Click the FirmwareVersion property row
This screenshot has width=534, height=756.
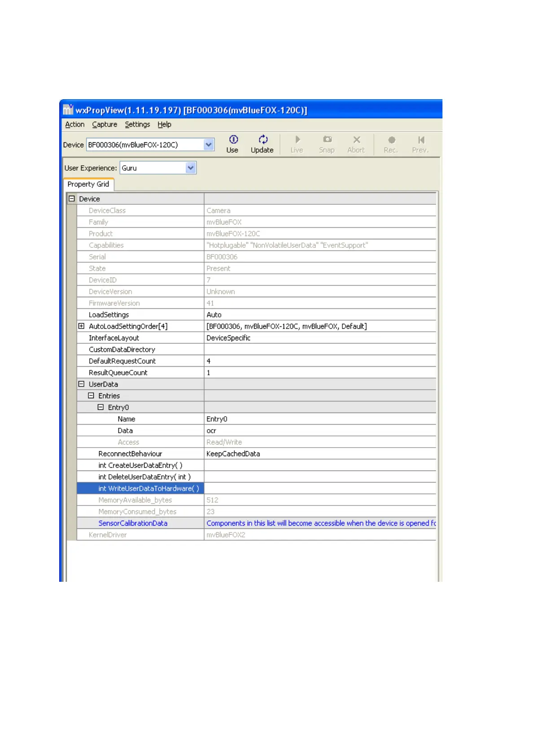tap(256, 303)
